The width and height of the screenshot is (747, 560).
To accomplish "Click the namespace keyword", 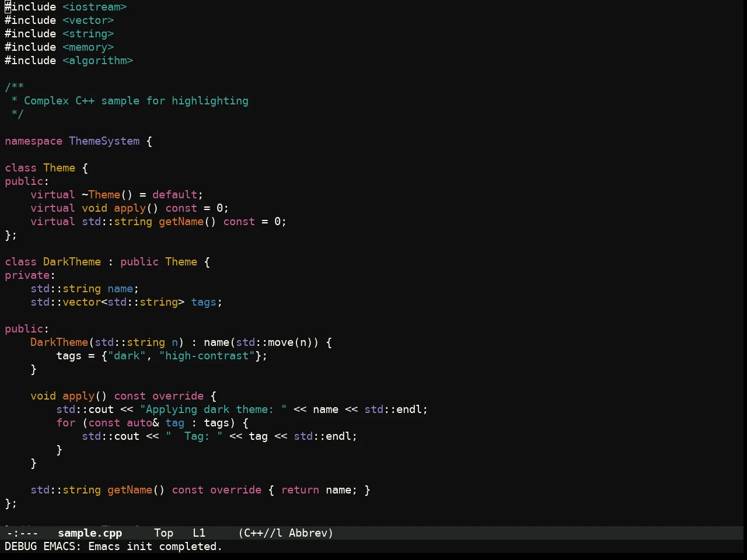I will [33, 141].
